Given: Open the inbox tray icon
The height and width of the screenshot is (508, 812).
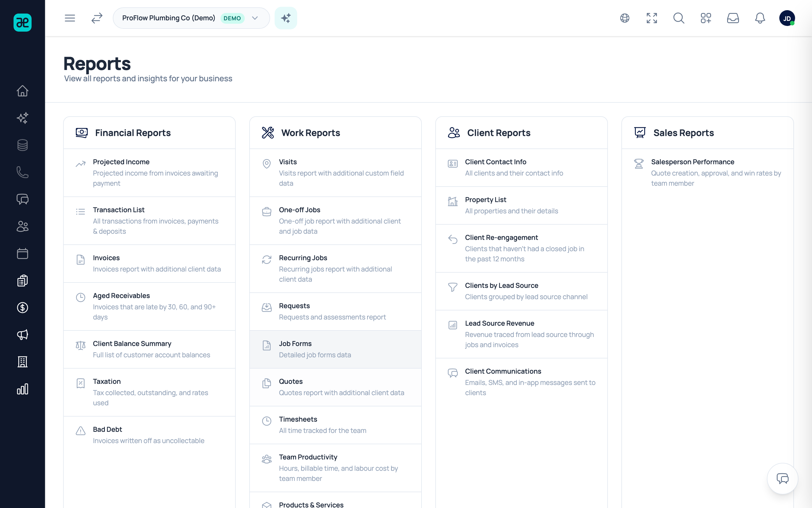Looking at the screenshot, I should [733, 18].
